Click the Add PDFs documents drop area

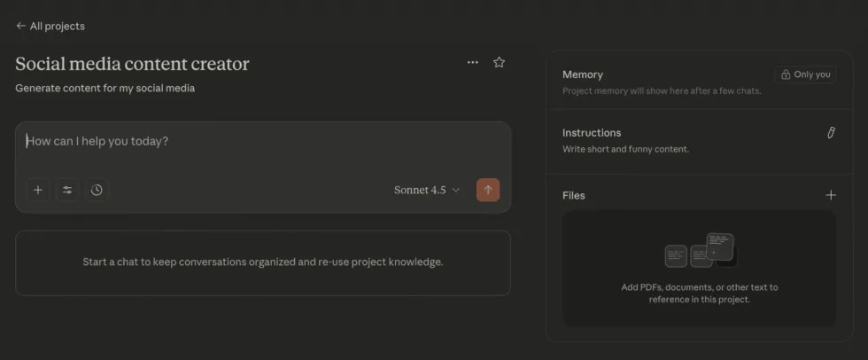click(699, 293)
